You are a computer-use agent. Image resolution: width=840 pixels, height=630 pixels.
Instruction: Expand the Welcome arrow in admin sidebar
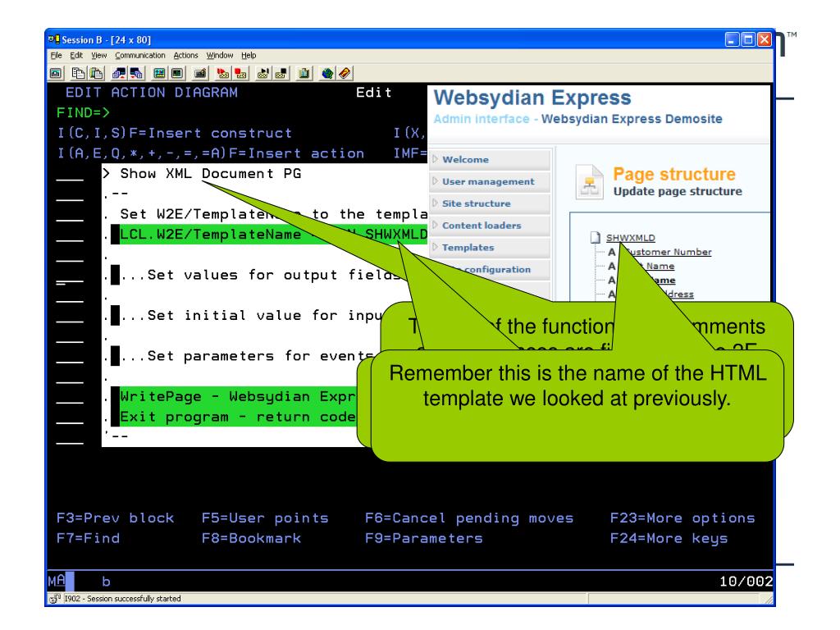click(435, 159)
